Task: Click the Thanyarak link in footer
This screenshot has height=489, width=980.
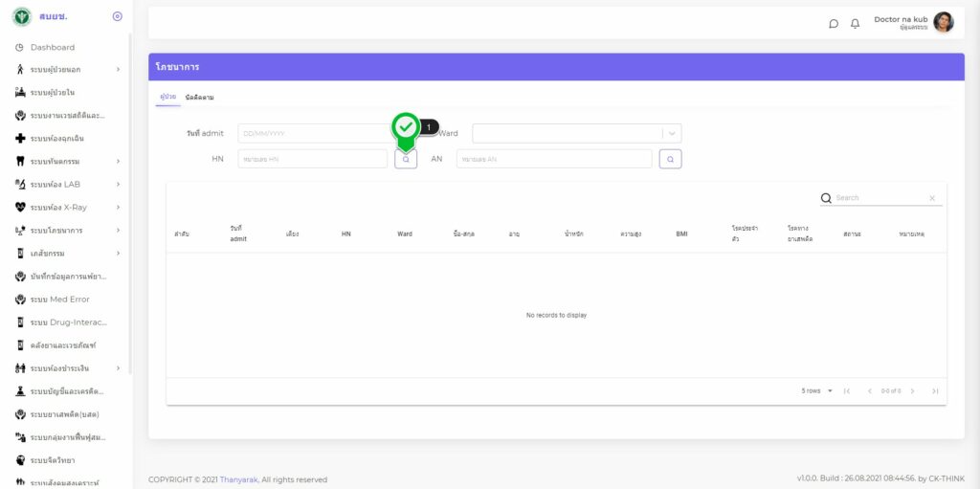Action: [x=238, y=479]
